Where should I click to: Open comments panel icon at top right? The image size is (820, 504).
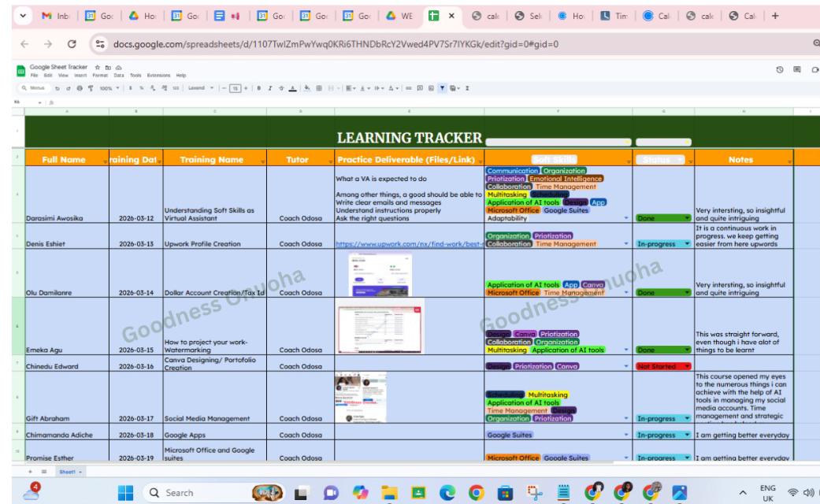coord(797,69)
